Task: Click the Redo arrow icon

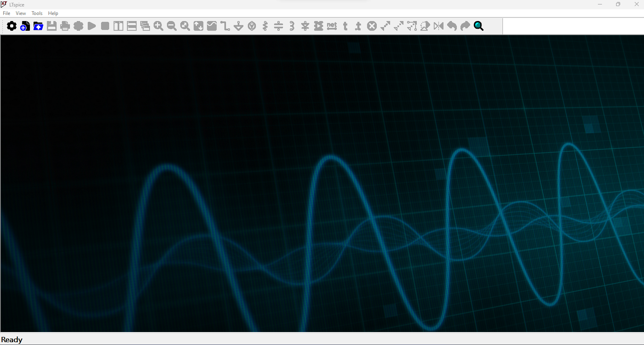Action: click(x=465, y=26)
